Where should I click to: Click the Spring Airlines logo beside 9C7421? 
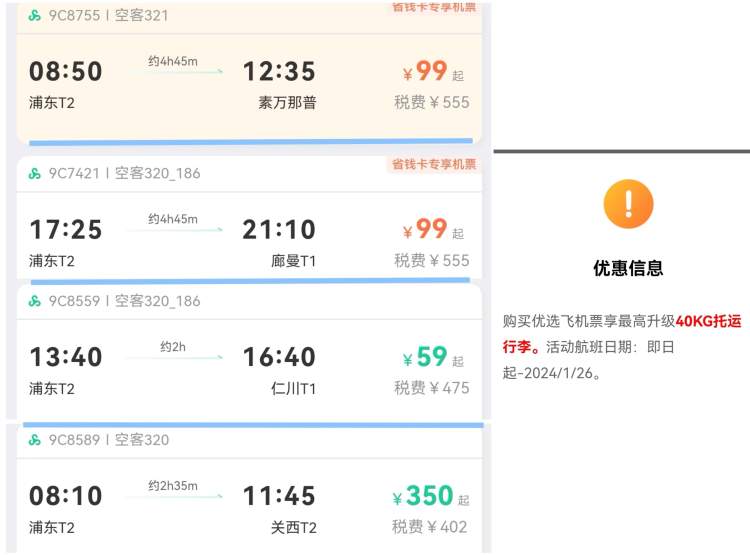pyautogui.click(x=35, y=173)
